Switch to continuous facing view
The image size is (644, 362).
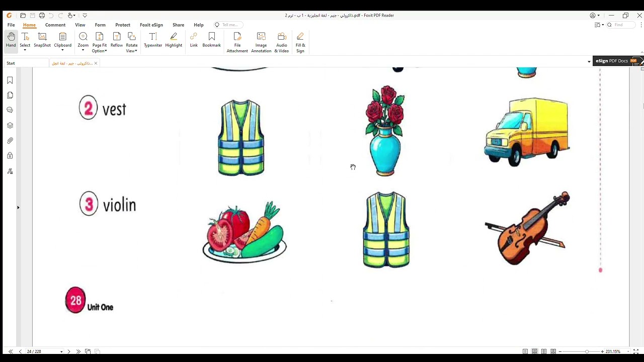pos(553,351)
